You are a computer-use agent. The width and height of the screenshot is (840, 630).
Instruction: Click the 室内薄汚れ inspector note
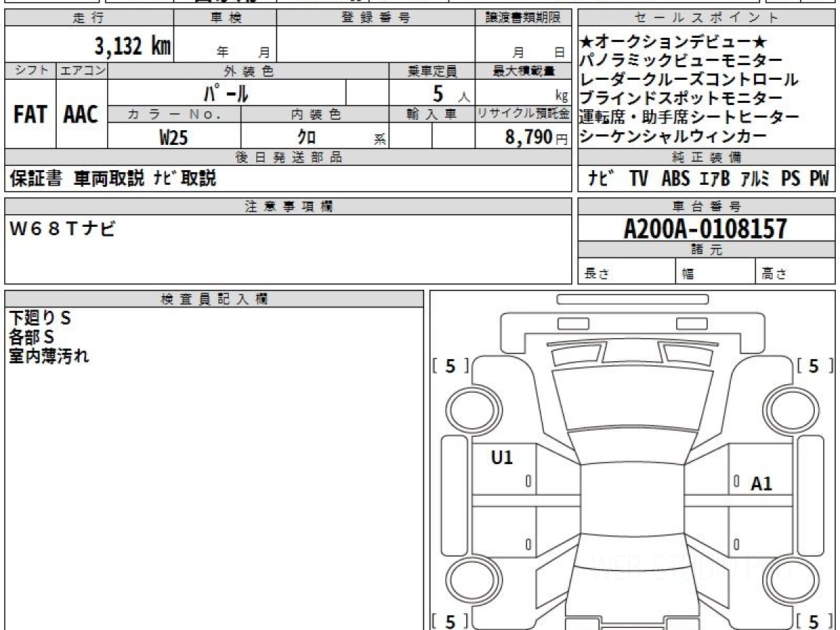click(49, 356)
